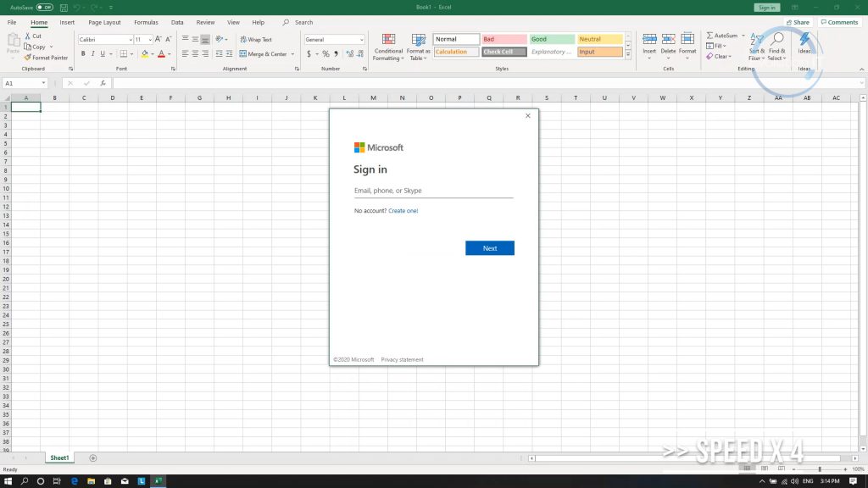This screenshot has width=868, height=488.
Task: Activate the Format Painter brush
Action: (46, 58)
